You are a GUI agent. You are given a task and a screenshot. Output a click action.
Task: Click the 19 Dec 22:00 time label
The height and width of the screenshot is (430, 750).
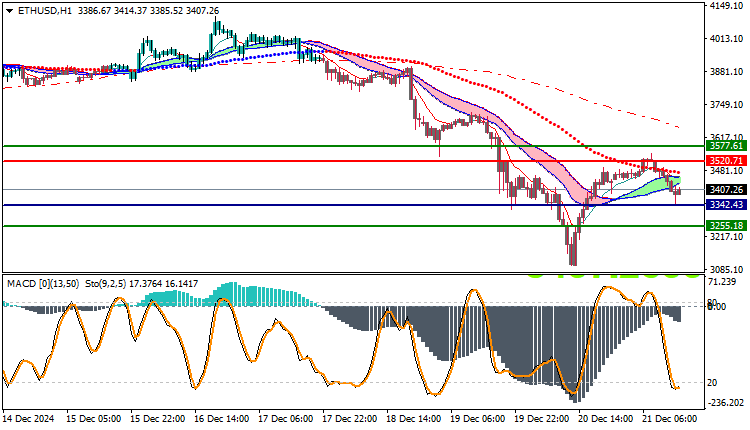coord(542,419)
